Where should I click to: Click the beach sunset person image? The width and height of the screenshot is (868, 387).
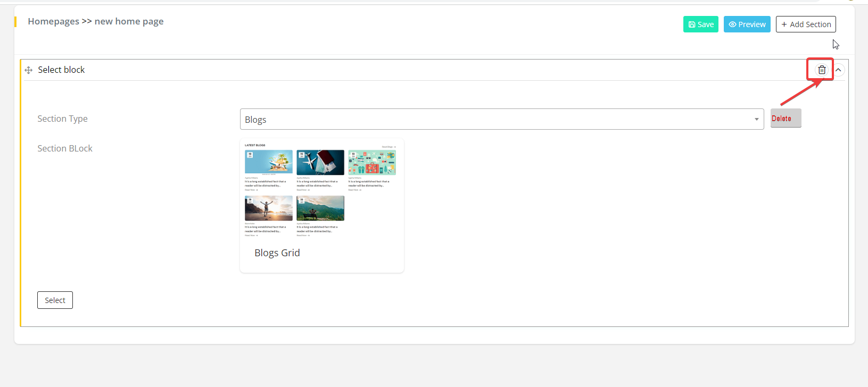click(269, 208)
